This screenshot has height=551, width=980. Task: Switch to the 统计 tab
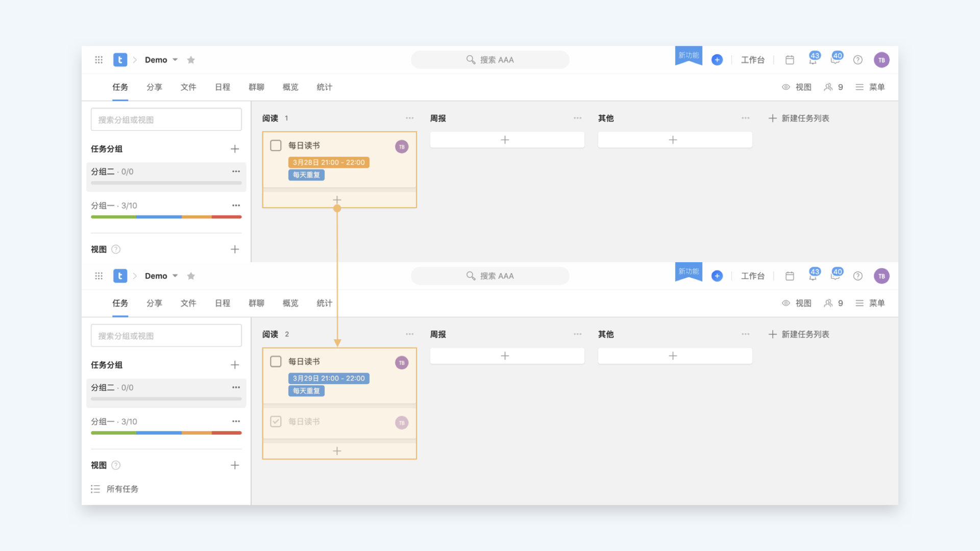324,87
